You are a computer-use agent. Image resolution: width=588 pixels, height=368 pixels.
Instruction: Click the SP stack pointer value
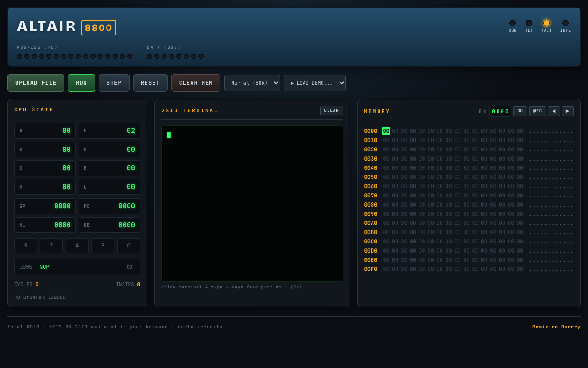(62, 206)
